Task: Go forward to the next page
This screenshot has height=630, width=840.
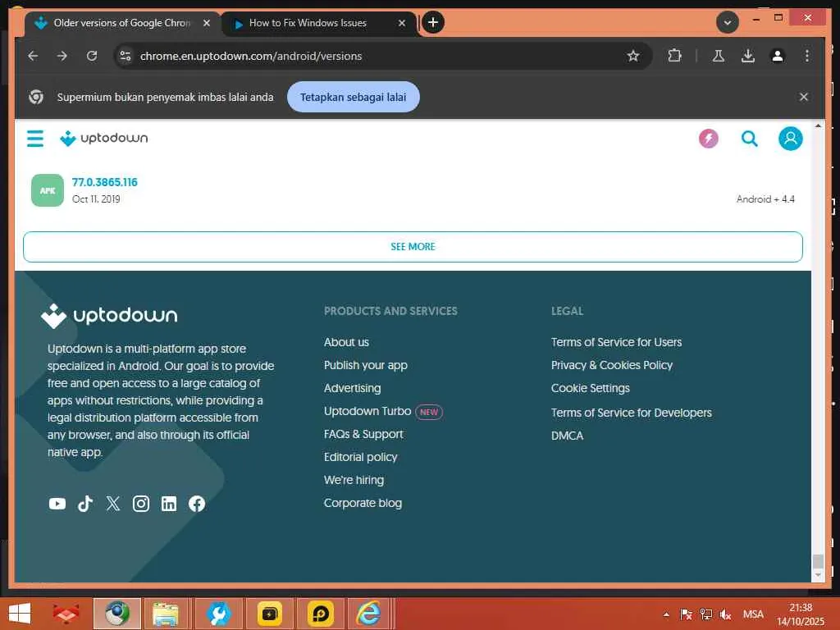Action: 62,56
